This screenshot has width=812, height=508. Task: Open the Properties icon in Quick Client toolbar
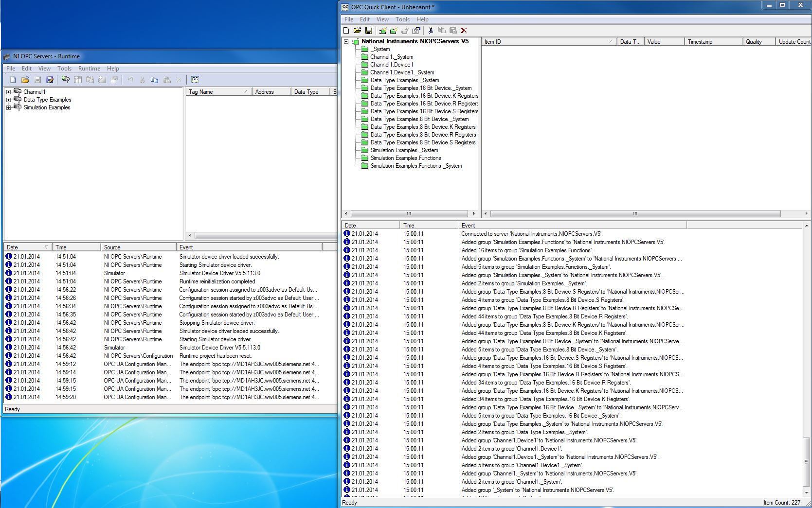pos(416,31)
